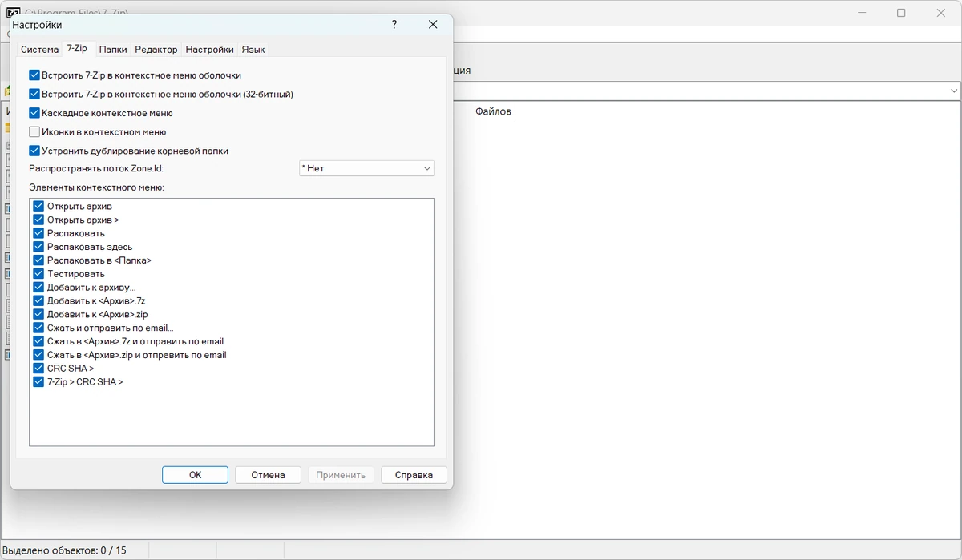
Task: Toggle Добавить к <Архив>.7z checkbox
Action: tap(38, 301)
